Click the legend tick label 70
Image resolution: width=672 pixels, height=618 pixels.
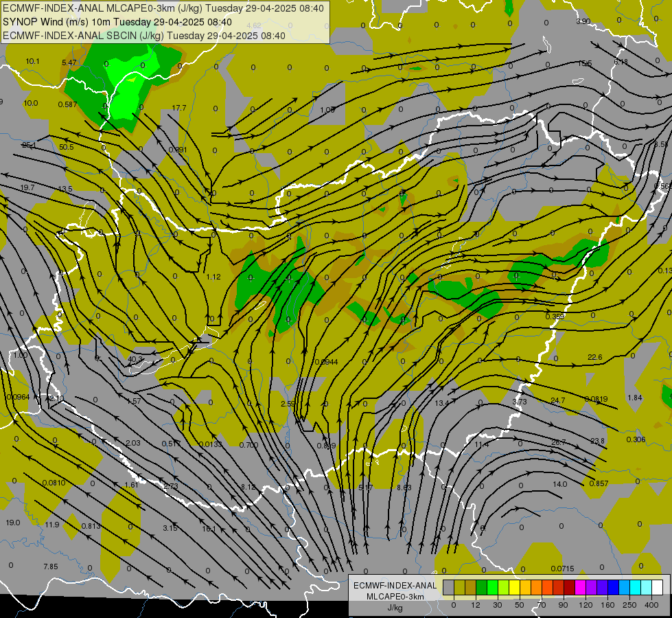tap(542, 605)
